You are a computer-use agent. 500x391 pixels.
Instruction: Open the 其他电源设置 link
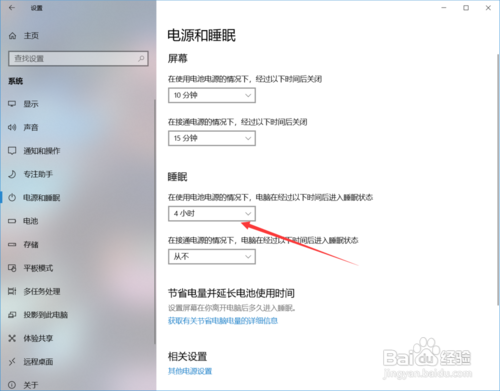tap(190, 371)
